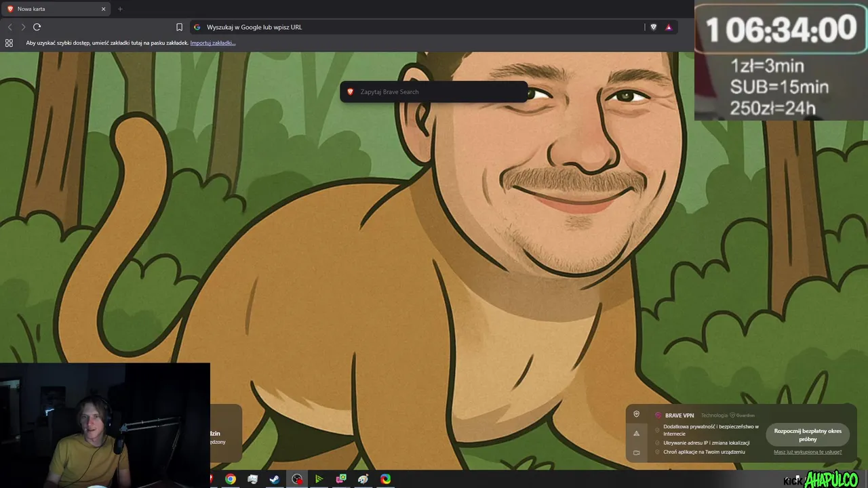Select the shield VPN widget tab

tap(636, 414)
